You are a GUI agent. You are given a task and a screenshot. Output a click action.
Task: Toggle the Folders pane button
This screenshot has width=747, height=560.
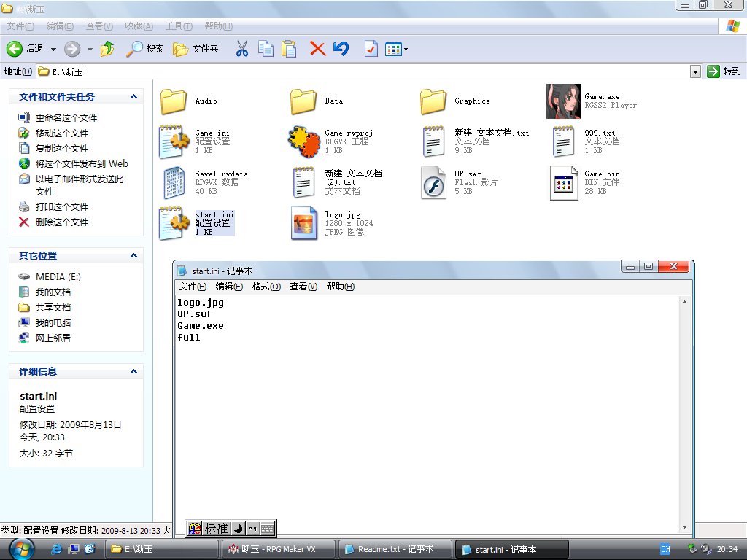196,49
